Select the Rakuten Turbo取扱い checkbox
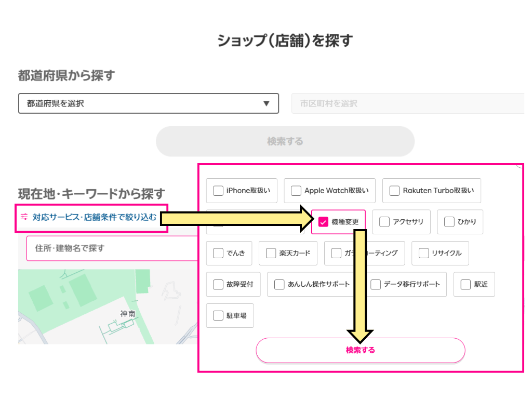Viewport: 532px width, 399px height. tap(394, 191)
